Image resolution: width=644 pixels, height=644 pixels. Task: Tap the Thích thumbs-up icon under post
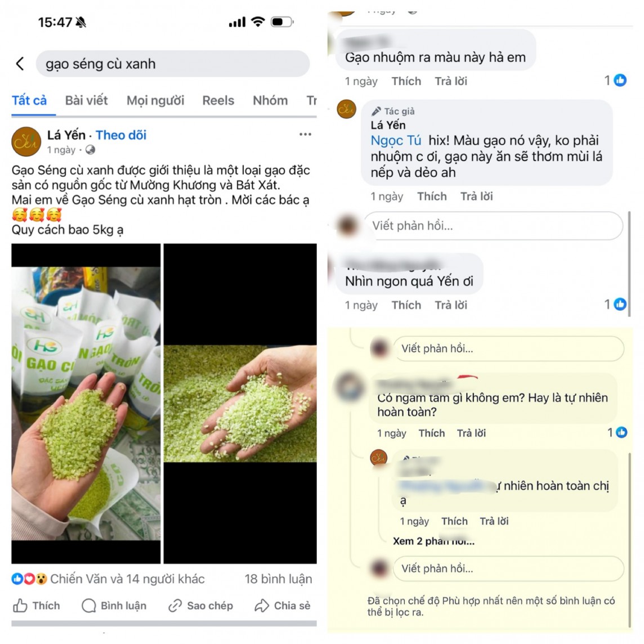[x=20, y=605]
